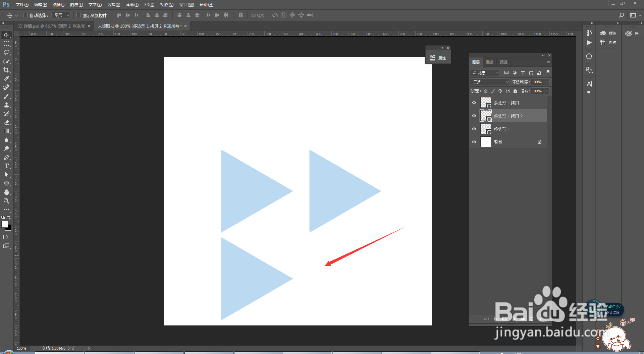Switch to the 通道 tab
The height and width of the screenshot is (354, 644).
490,62
